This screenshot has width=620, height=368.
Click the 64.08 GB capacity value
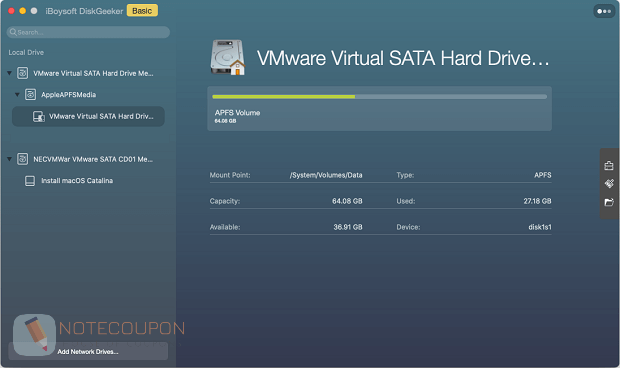pyautogui.click(x=347, y=201)
